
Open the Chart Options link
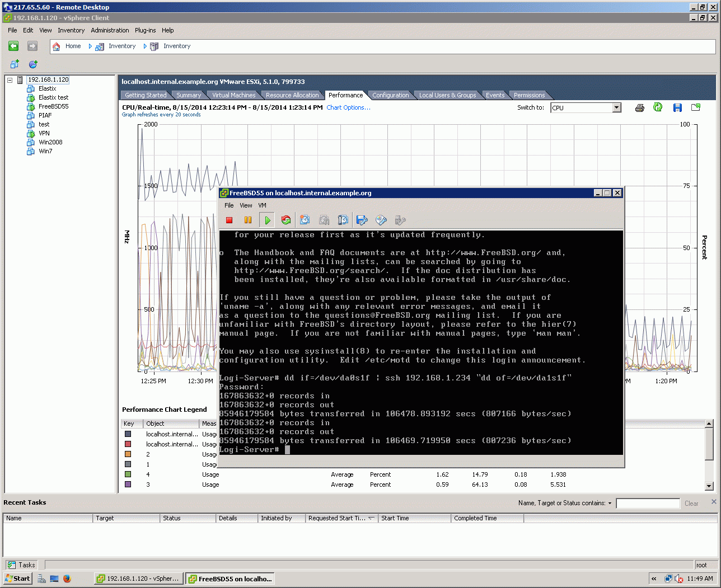tap(348, 107)
